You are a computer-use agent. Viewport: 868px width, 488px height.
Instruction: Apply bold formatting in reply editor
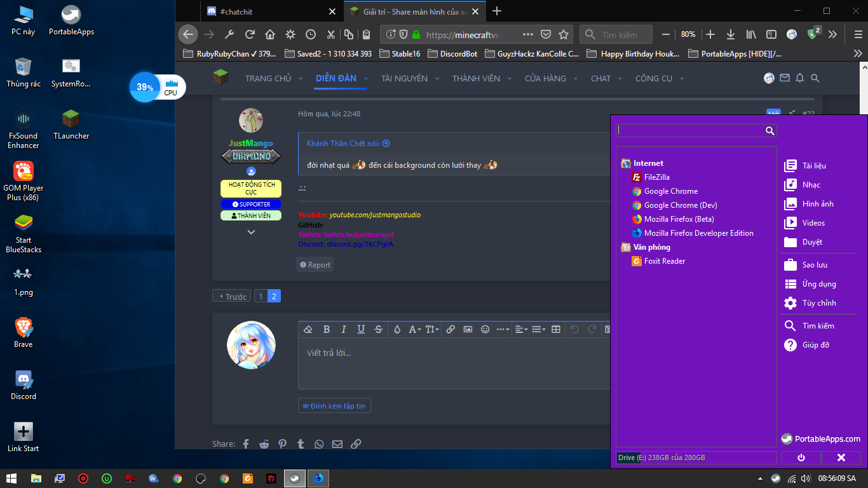tap(327, 329)
